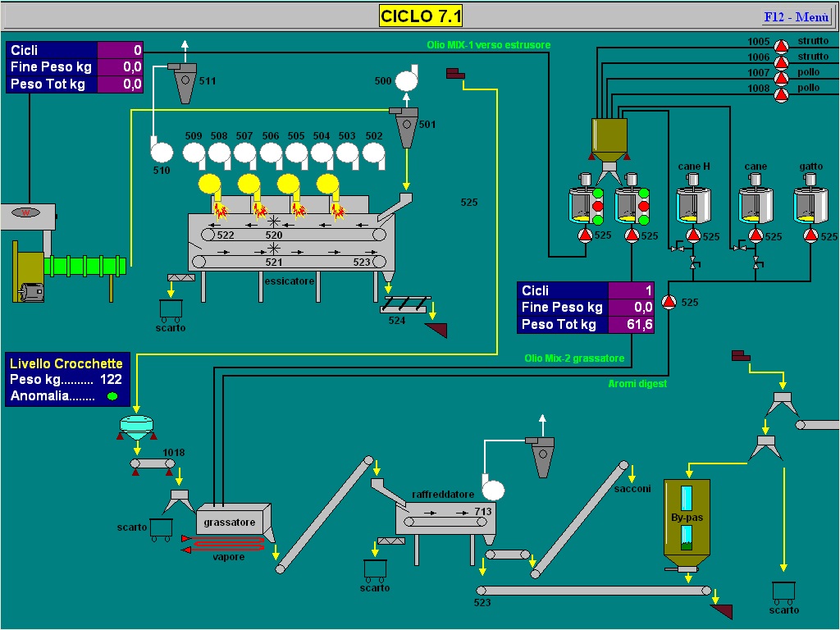Click cyclone separator 511

185,83
